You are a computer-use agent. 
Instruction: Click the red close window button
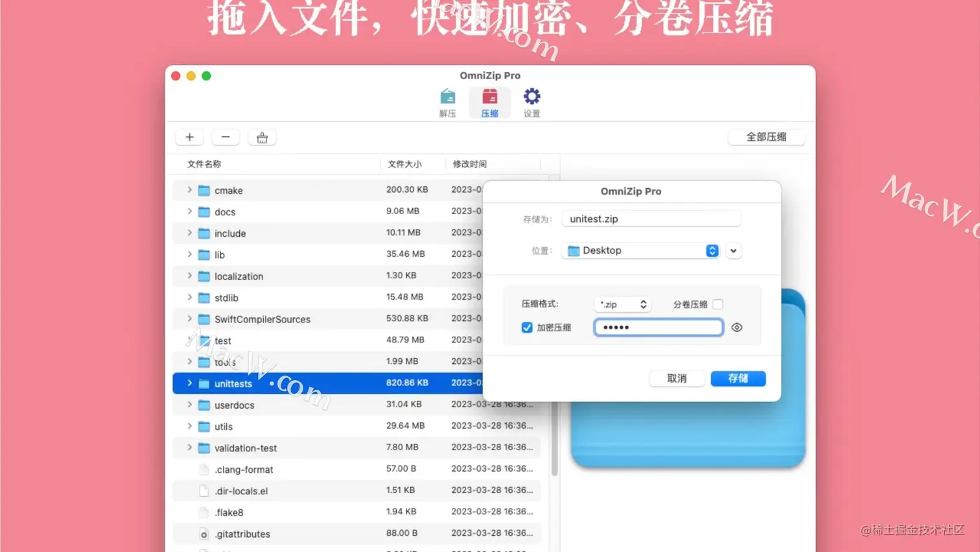tap(176, 76)
